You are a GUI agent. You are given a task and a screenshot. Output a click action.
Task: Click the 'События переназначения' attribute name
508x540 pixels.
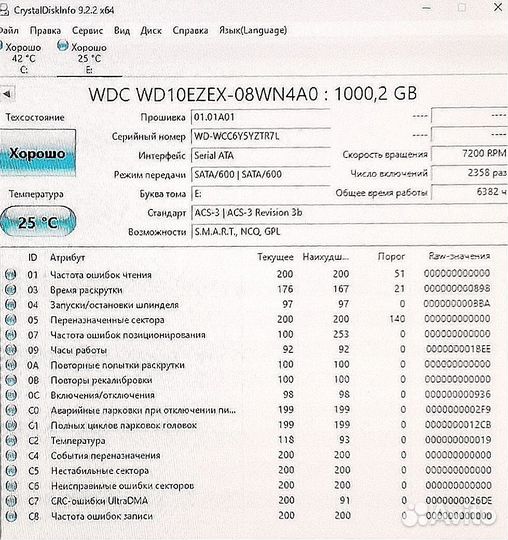pyautogui.click(x=105, y=456)
